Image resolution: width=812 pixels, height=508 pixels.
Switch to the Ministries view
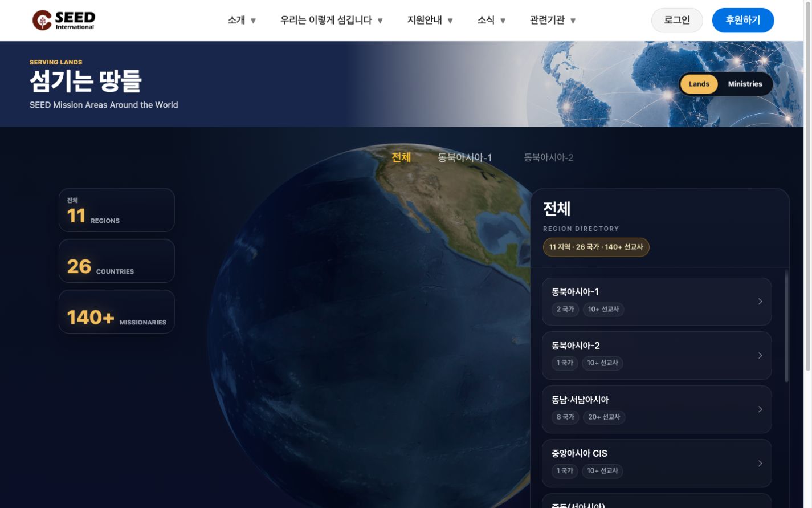745,84
